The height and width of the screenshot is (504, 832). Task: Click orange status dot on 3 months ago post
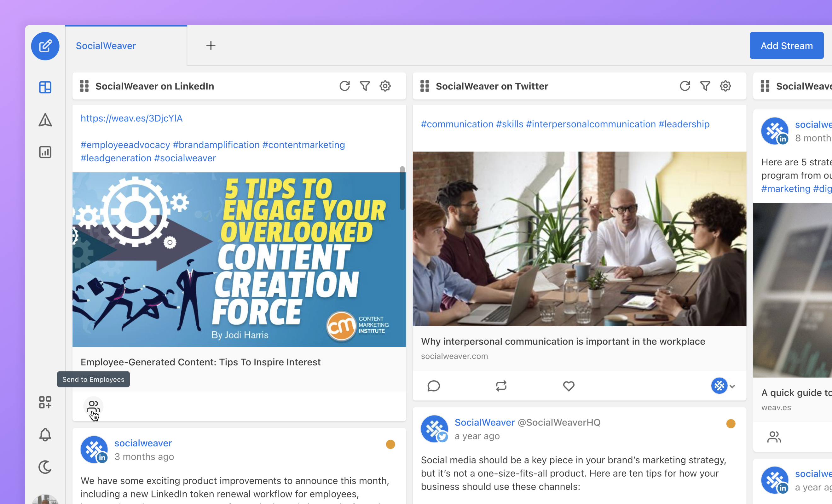(x=390, y=444)
